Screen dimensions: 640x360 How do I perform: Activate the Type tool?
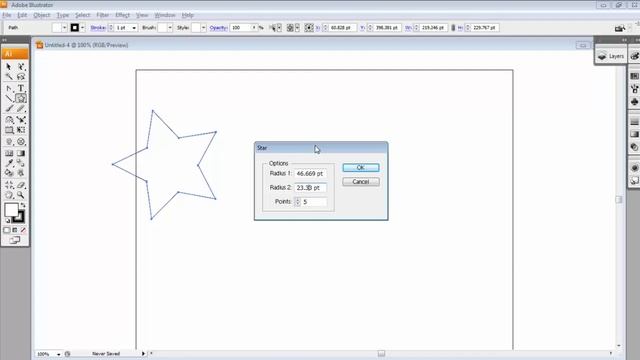21,88
